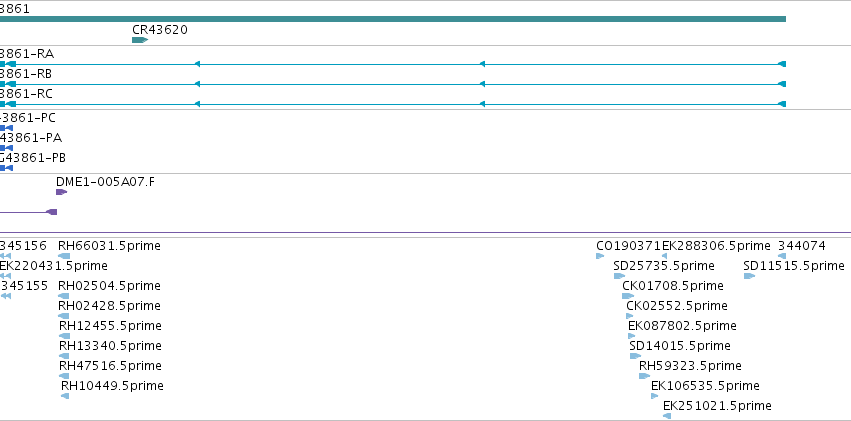Select the 3861-RA transcript line
Screen dimensions: 851x421
click(393, 64)
